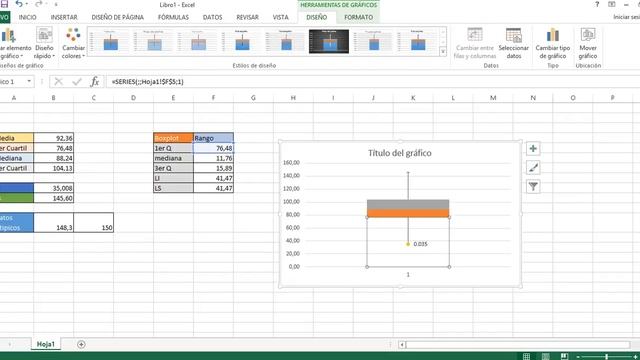This screenshot has width=640, height=360.
Task: Click the Seleccionar datos icon
Action: click(x=513, y=35)
